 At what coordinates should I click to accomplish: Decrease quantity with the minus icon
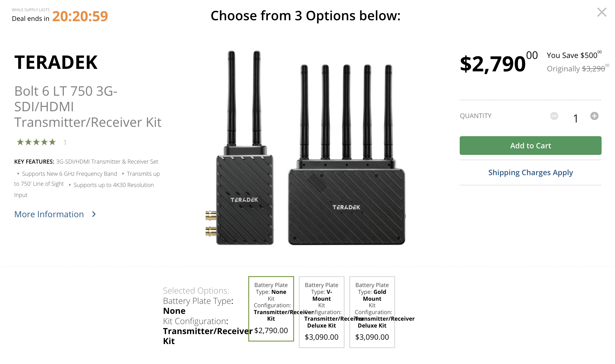pos(554,116)
